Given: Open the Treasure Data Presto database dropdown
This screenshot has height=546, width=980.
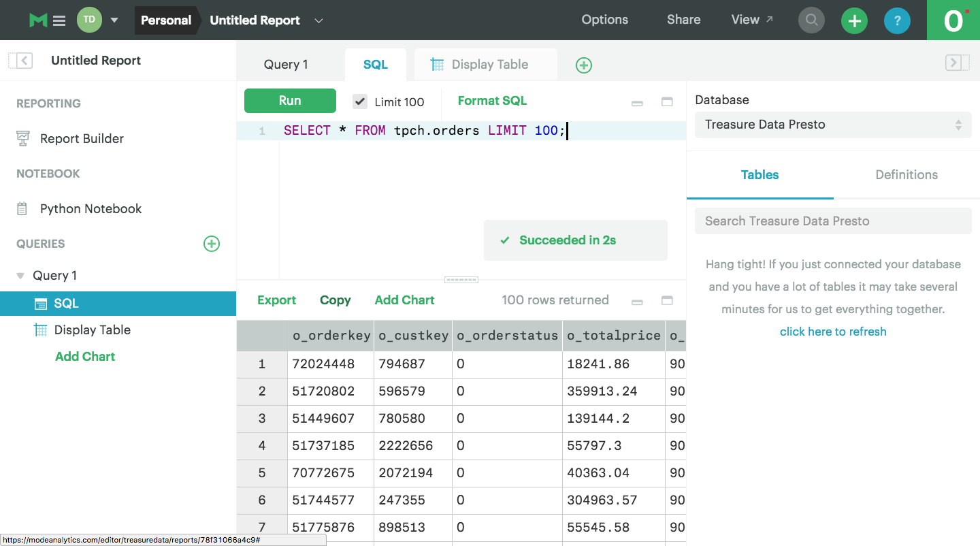Looking at the screenshot, I should (x=833, y=125).
